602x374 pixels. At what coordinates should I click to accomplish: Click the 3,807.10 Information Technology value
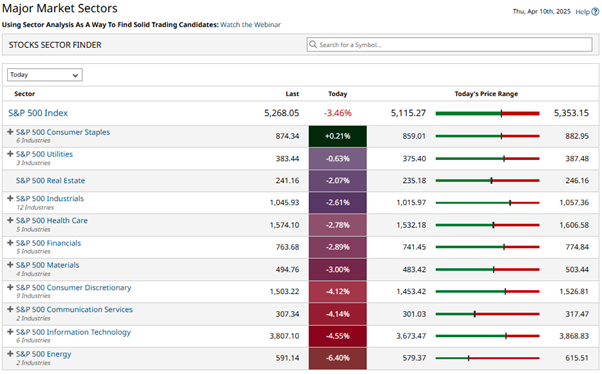tap(284, 336)
